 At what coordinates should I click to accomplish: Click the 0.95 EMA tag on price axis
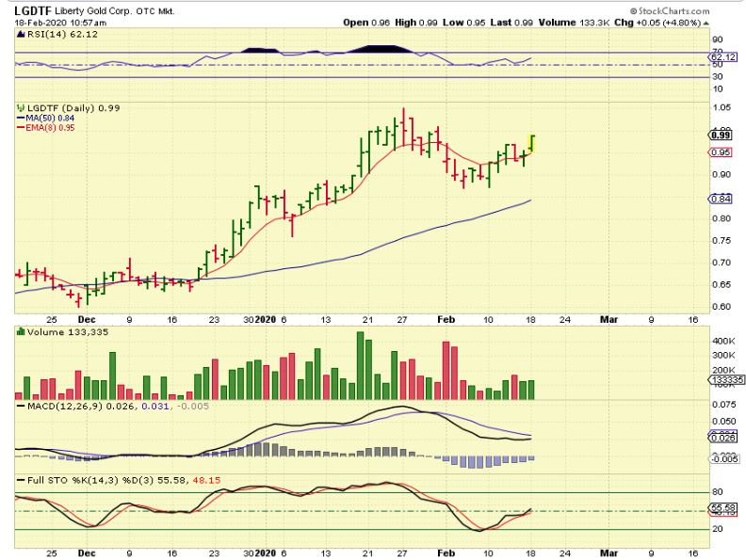[x=721, y=152]
